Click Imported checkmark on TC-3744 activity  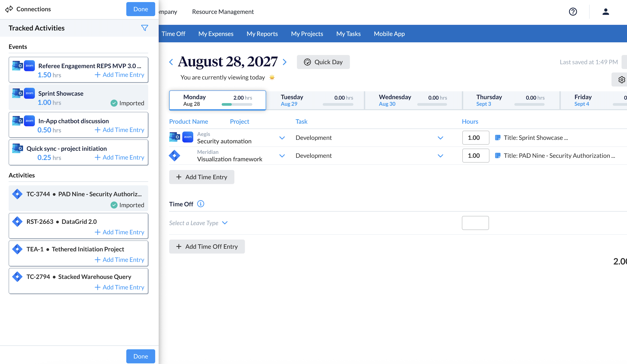[x=114, y=205]
